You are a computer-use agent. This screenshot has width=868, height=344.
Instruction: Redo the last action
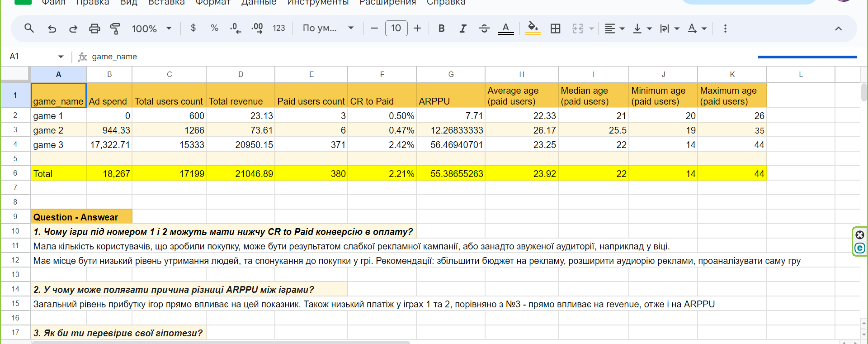click(x=73, y=29)
